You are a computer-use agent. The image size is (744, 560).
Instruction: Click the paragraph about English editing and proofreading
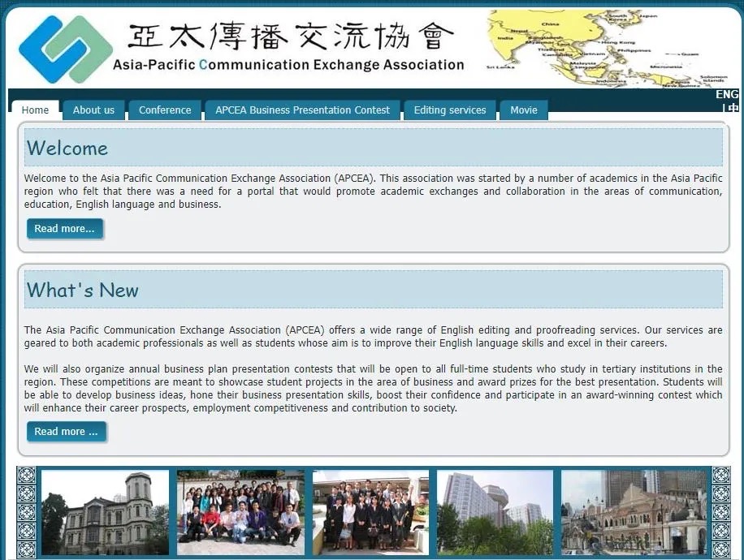373,336
